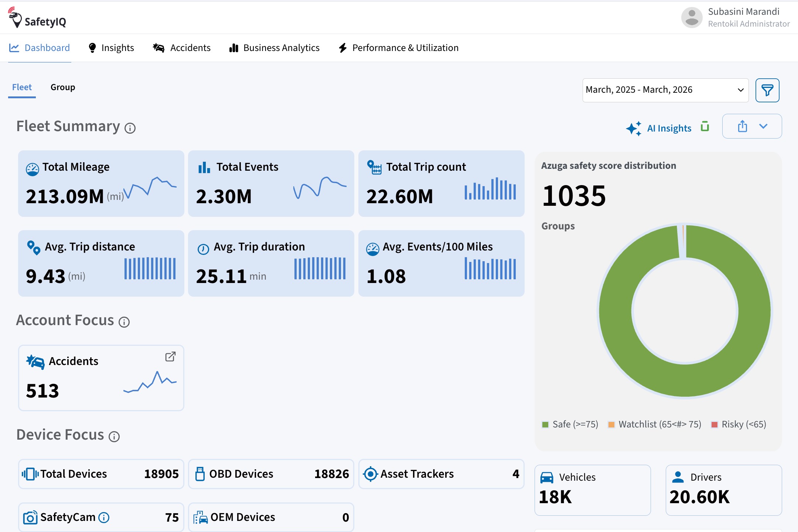This screenshot has height=532, width=798.
Task: Click the Device Focus info icon
Action: [114, 437]
